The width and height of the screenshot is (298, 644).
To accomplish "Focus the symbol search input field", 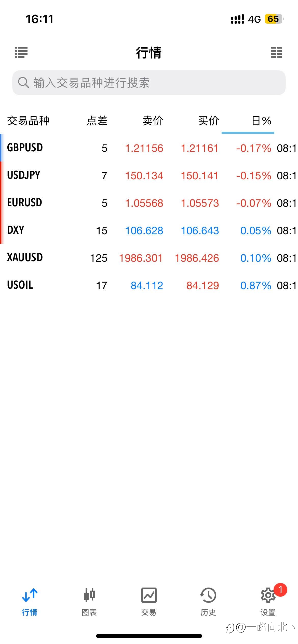I will coord(149,83).
